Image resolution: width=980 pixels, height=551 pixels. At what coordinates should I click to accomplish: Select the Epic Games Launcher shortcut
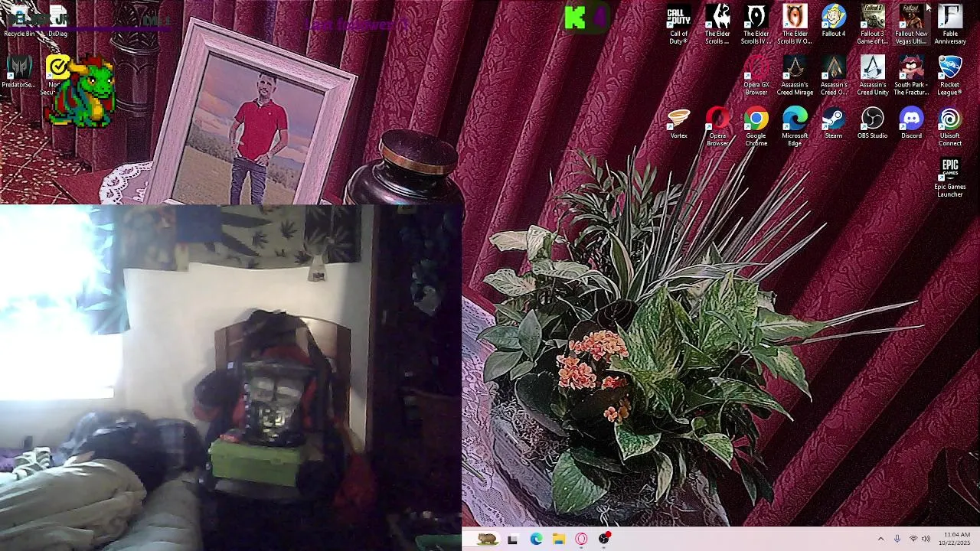click(x=950, y=179)
